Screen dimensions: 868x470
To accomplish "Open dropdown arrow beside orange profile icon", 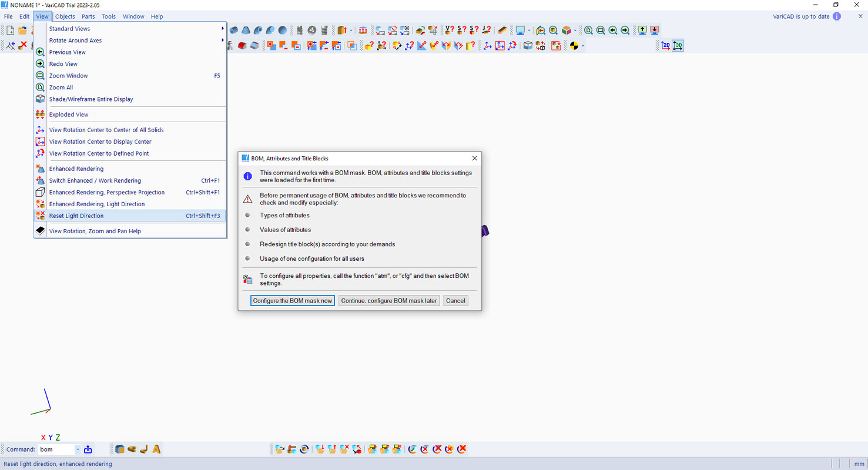I will click(351, 30).
